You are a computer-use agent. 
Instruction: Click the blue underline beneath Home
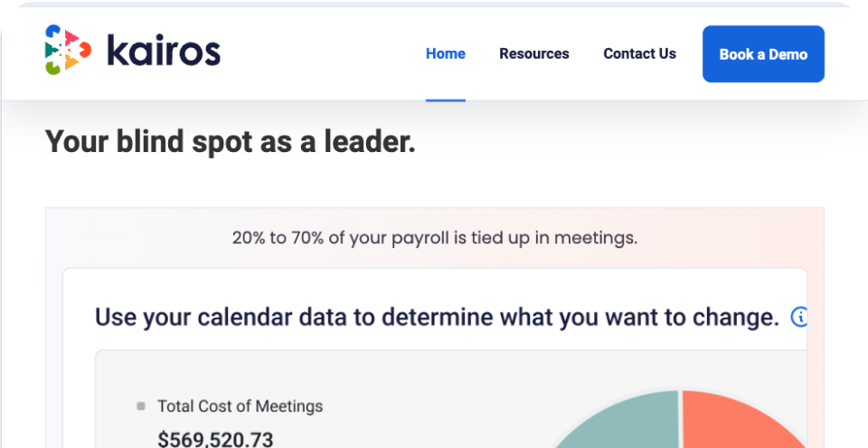click(x=445, y=100)
